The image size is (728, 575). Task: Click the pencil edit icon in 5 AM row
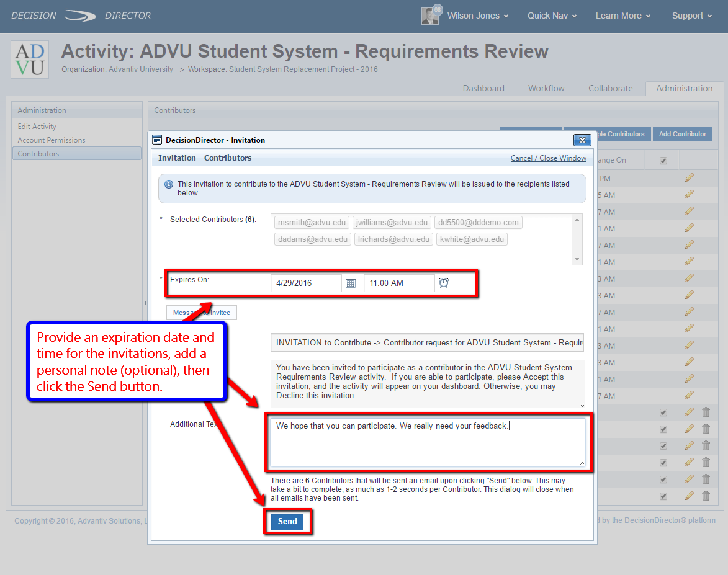pyautogui.click(x=689, y=195)
